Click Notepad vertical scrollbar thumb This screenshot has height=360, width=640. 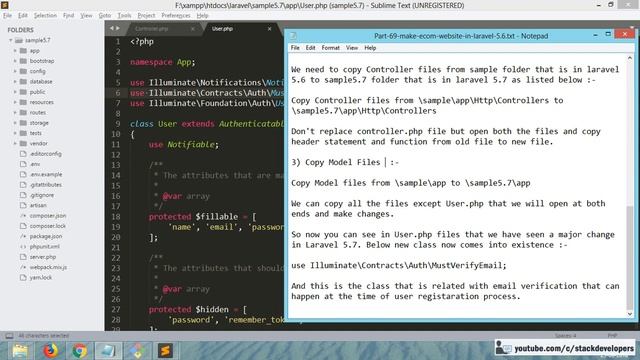pos(630,257)
